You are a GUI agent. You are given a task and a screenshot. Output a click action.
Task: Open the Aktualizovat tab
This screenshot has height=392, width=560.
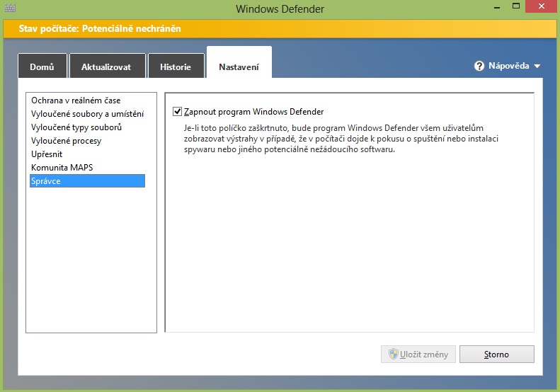(x=108, y=66)
